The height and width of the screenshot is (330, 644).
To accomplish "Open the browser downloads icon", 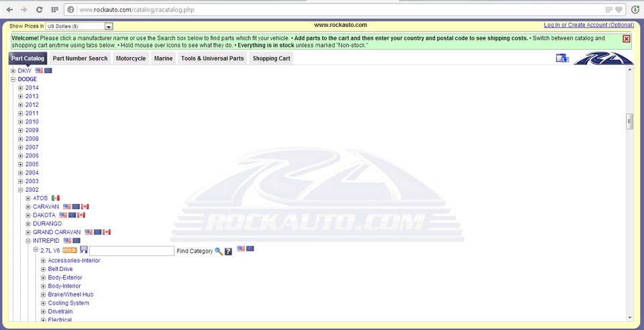I will pos(635,9).
